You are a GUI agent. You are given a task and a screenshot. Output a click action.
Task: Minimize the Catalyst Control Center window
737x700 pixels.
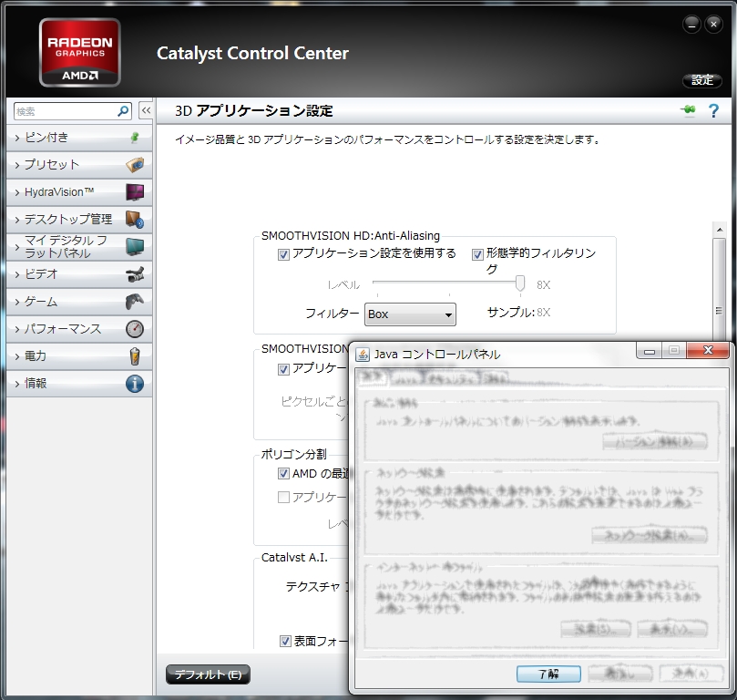pyautogui.click(x=691, y=25)
